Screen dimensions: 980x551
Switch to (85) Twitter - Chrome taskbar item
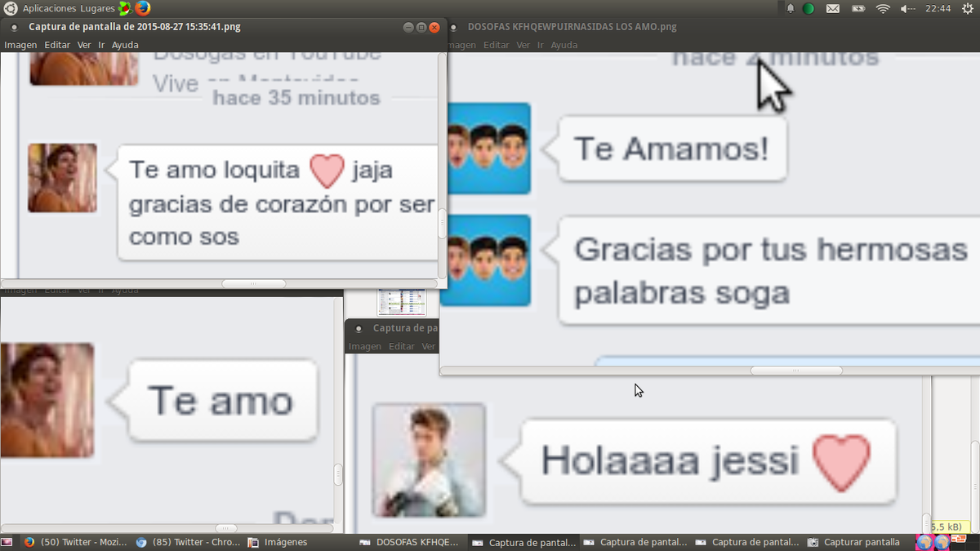coord(188,542)
